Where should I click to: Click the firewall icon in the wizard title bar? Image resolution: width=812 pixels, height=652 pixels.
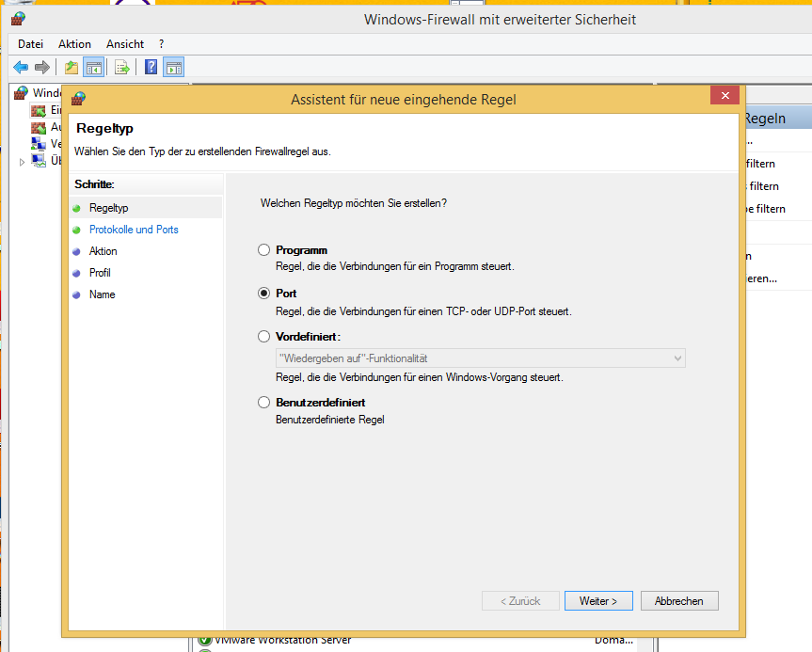[78, 99]
